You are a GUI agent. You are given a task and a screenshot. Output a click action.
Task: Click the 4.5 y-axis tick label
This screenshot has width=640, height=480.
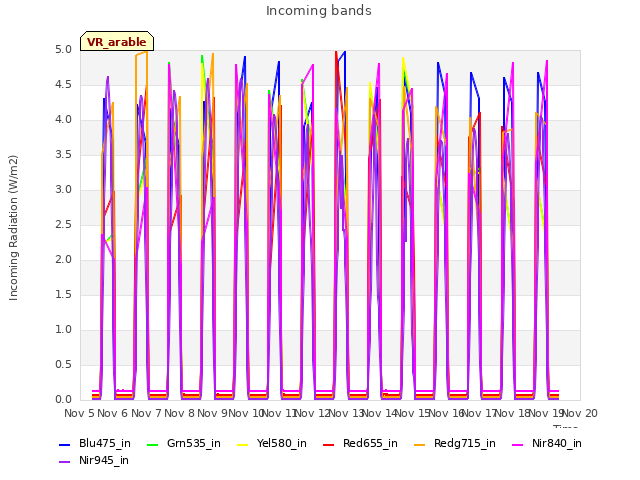point(63,85)
